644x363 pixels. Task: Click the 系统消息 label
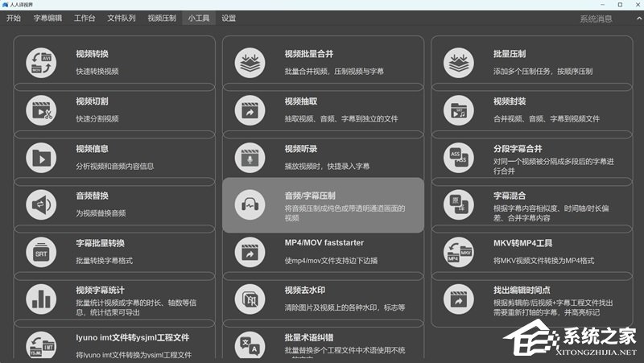[596, 19]
